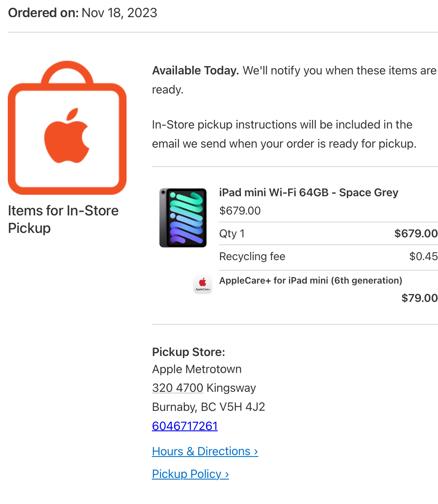438x504 pixels.
Task: Click the bold $679.00 line total
Action: [416, 233]
